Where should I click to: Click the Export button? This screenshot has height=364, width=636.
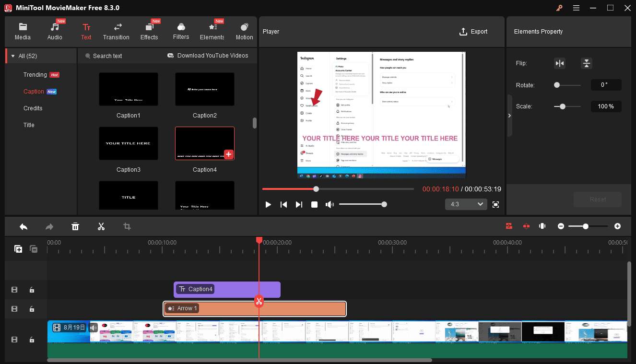(x=473, y=32)
